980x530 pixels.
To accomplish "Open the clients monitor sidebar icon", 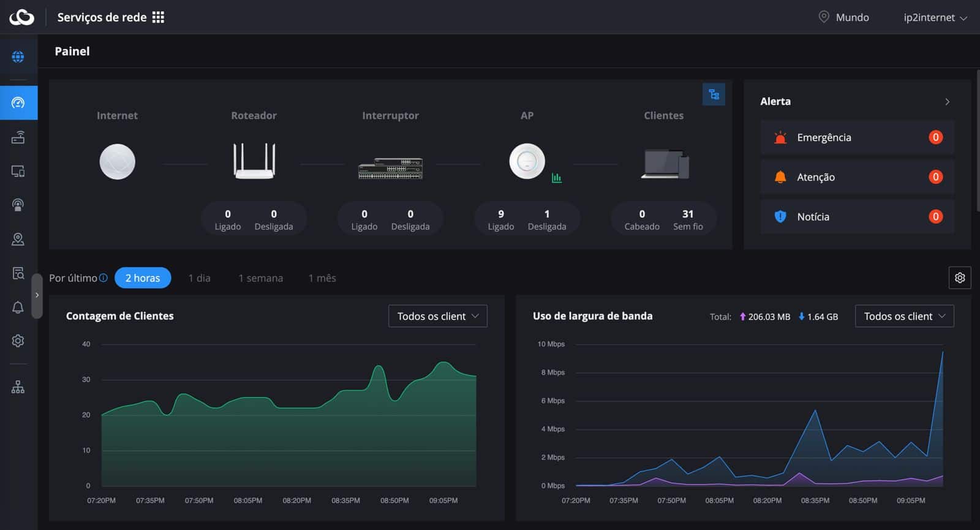I will [x=18, y=171].
